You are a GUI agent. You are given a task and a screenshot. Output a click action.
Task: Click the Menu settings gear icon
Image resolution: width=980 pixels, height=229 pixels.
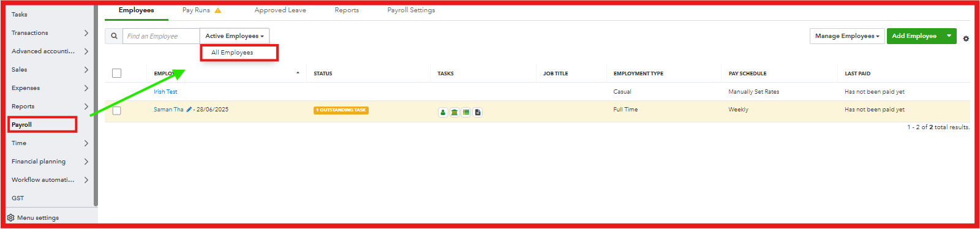[x=10, y=217]
